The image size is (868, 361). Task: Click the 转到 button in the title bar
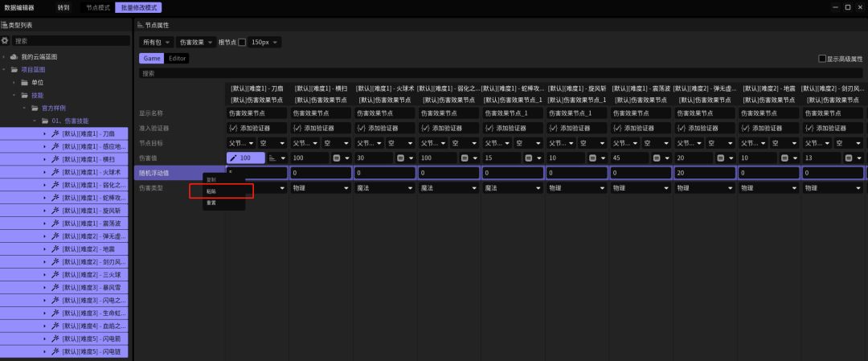coord(63,7)
